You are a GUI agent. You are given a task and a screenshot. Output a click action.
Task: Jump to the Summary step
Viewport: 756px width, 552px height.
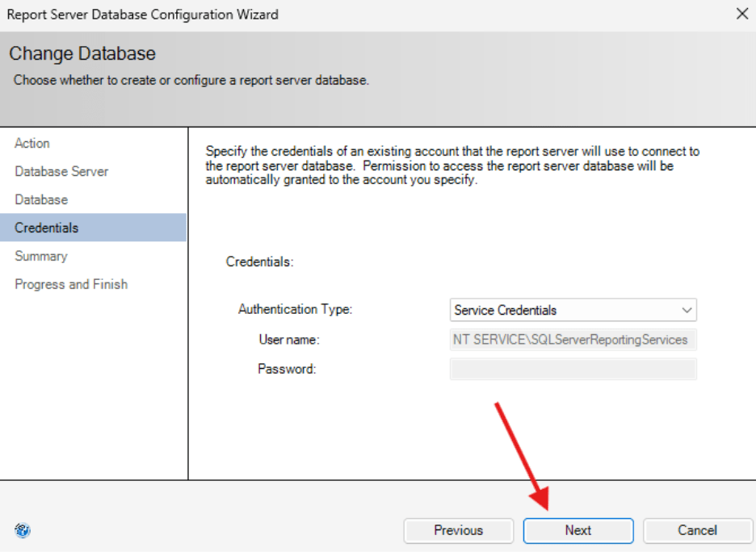click(41, 256)
